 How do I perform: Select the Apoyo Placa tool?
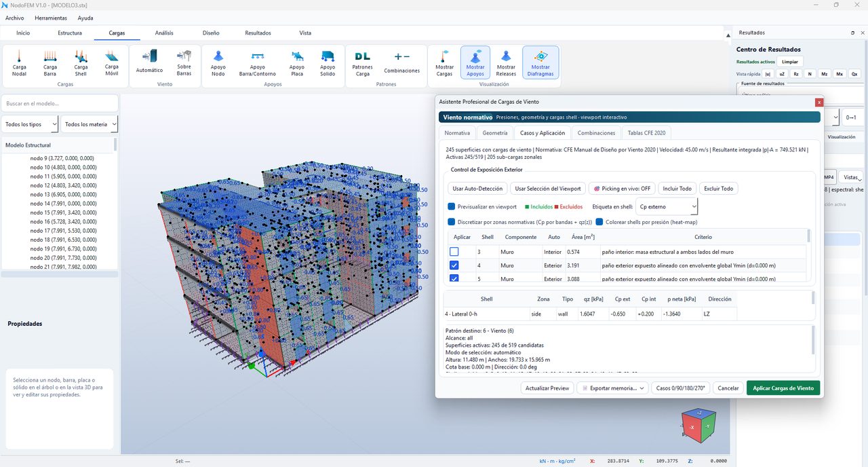coord(297,62)
